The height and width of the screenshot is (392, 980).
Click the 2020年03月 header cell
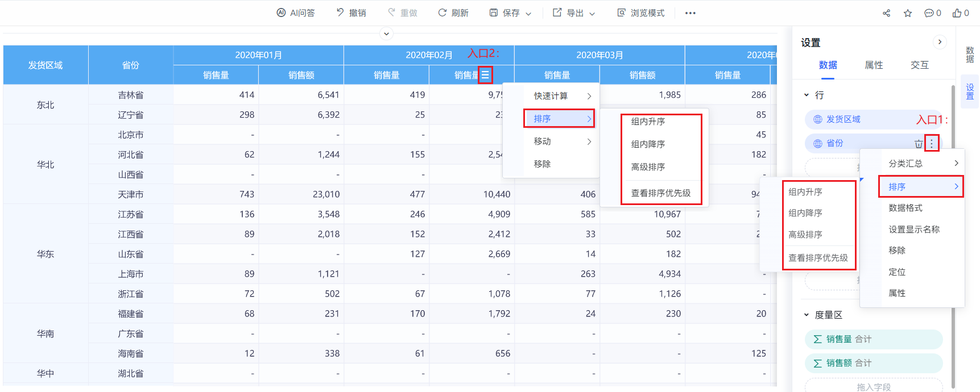pyautogui.click(x=600, y=55)
